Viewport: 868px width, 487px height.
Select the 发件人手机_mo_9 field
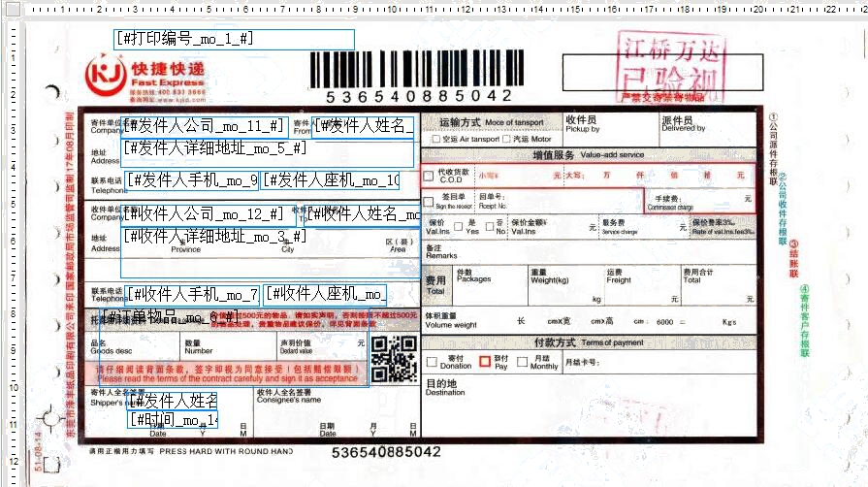coord(191,180)
